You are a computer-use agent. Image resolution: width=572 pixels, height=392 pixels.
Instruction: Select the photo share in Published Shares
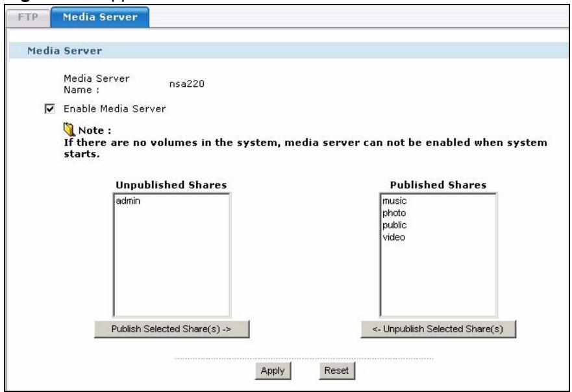click(x=394, y=213)
